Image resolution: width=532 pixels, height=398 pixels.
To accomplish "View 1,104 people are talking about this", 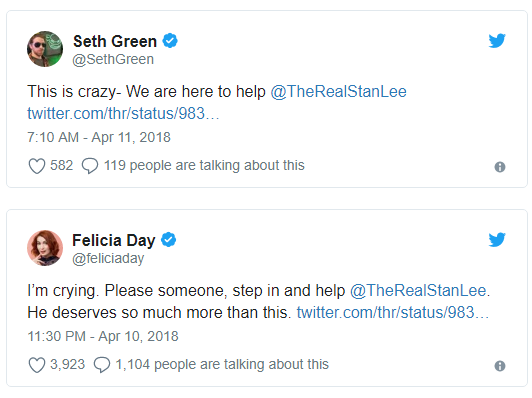I will (222, 364).
